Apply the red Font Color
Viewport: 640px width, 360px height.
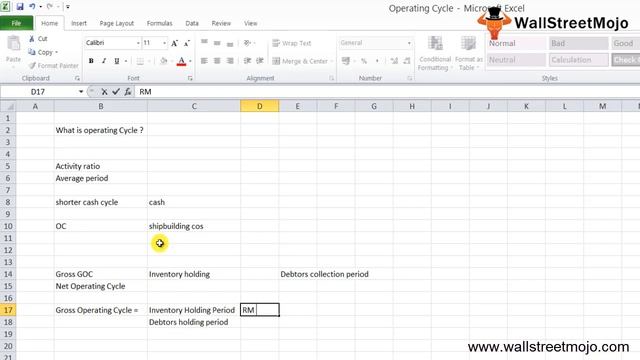[x=182, y=61]
